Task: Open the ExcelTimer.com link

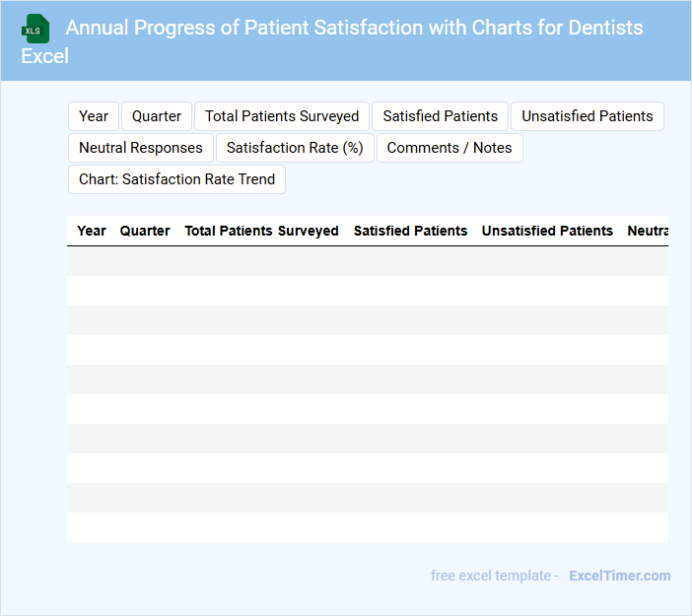Action: coord(619,576)
